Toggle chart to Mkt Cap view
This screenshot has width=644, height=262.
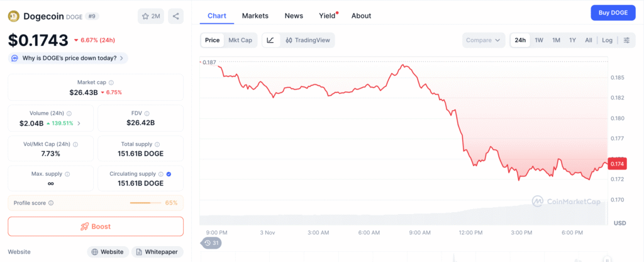click(x=240, y=40)
